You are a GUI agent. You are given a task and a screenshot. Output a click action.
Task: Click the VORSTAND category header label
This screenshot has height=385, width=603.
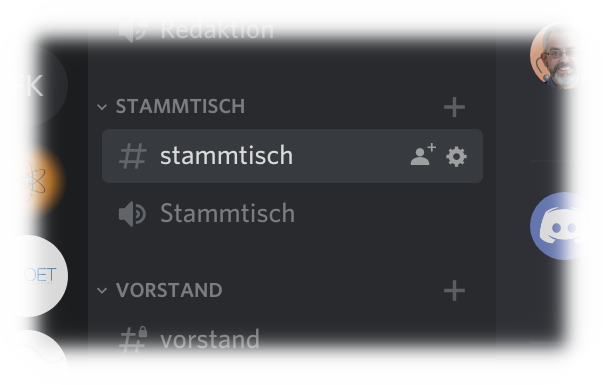click(169, 290)
